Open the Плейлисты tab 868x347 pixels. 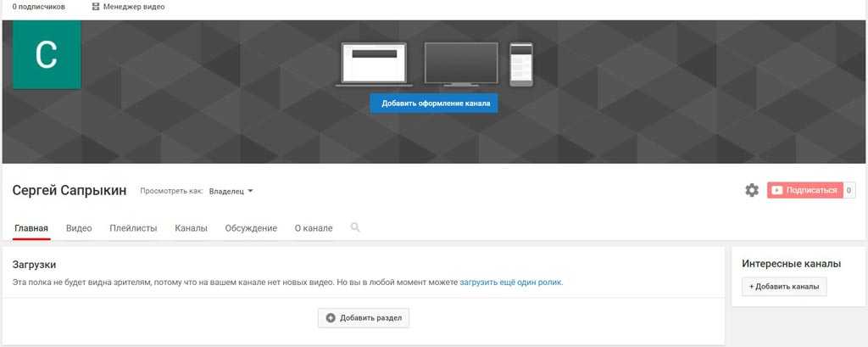pos(133,228)
